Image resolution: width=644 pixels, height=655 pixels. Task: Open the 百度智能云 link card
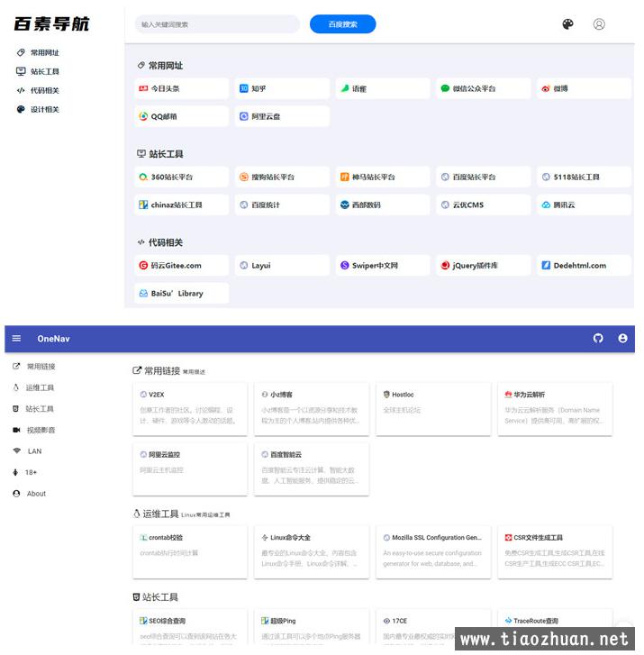[312, 469]
